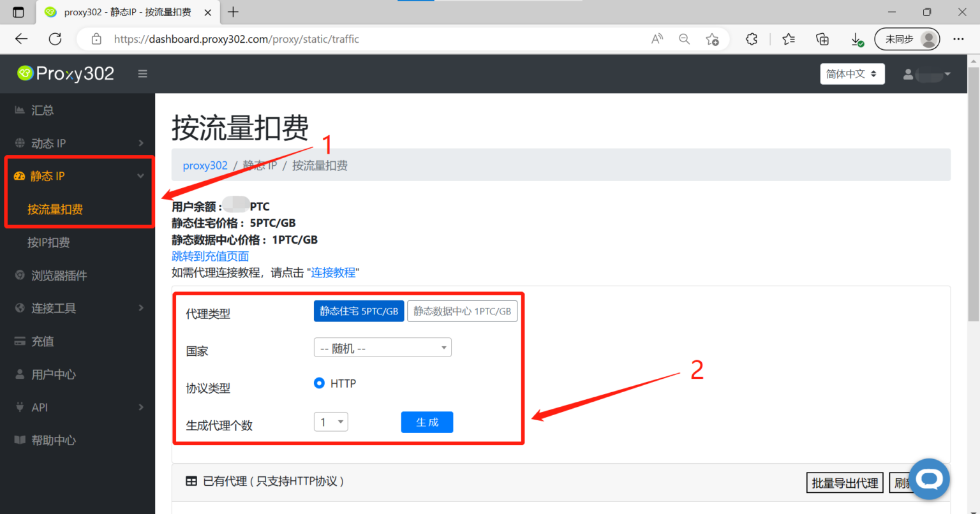Viewport: 980px width, 514px height.
Task: Open the 国家 country dropdown
Action: (x=382, y=347)
